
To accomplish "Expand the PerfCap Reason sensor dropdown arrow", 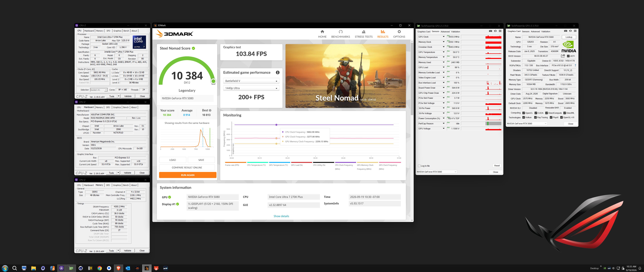I will pyautogui.click(x=444, y=124).
